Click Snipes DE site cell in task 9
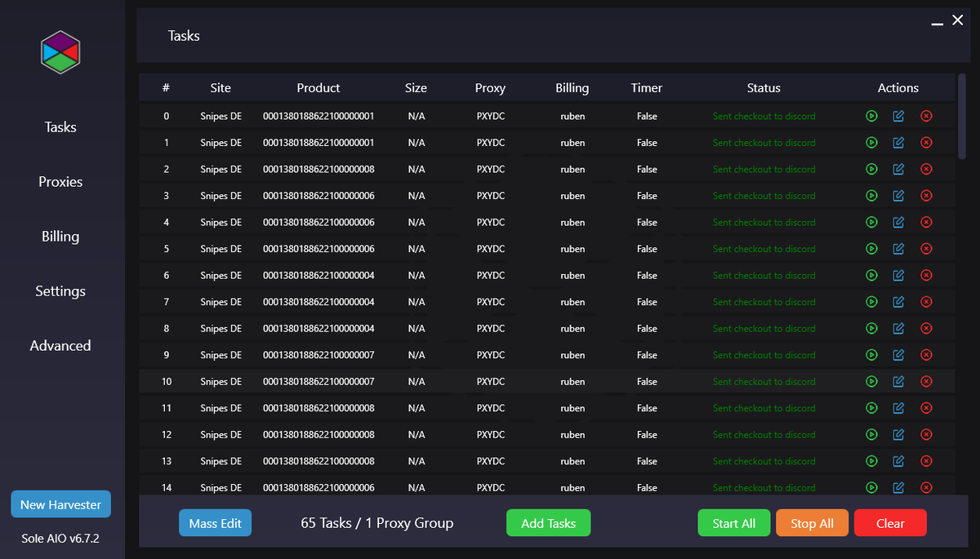 click(220, 355)
